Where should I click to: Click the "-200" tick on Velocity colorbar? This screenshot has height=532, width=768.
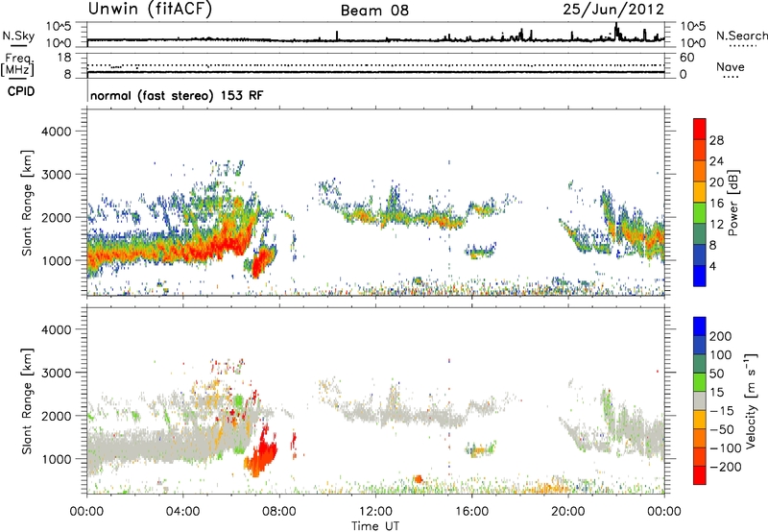click(x=724, y=467)
